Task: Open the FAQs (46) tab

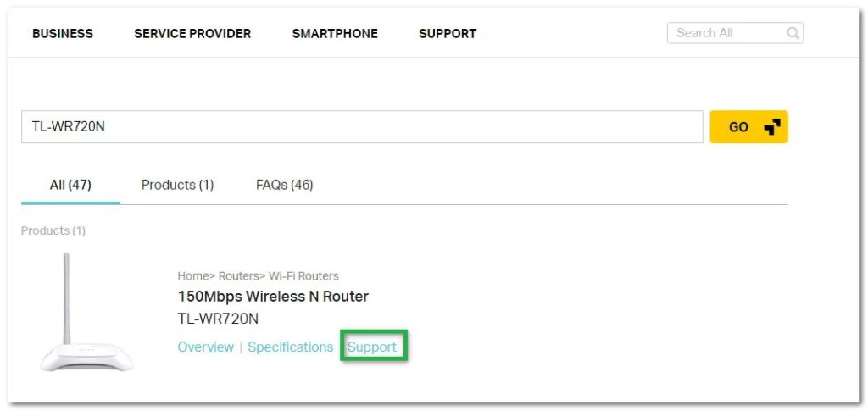Action: (x=285, y=185)
